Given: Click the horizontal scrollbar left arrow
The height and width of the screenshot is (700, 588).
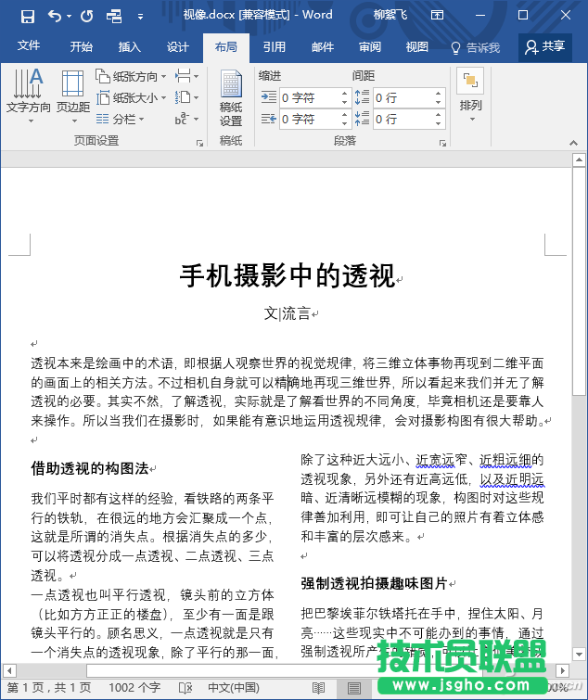Looking at the screenshot, I should point(9,670).
